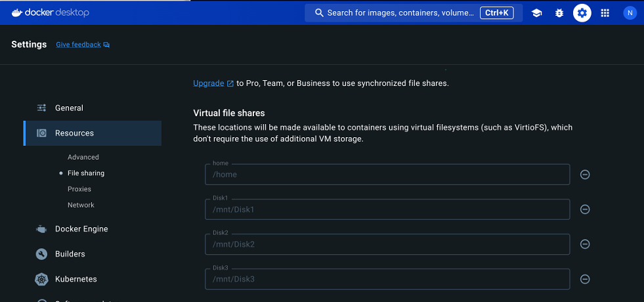Open the Builders settings section
The image size is (644, 302).
click(70, 254)
